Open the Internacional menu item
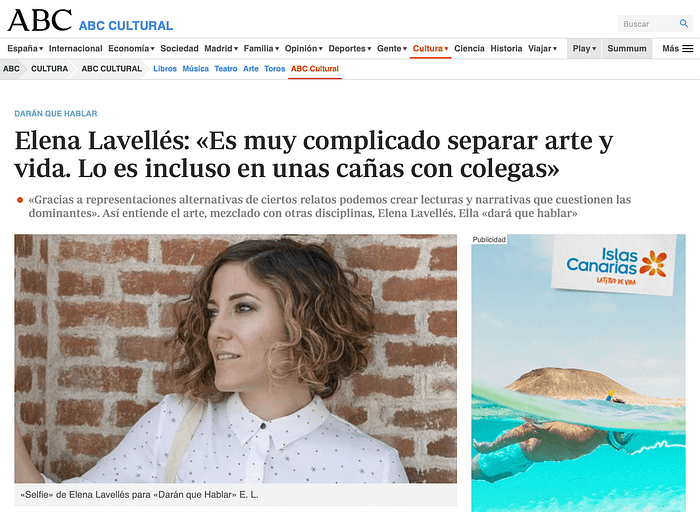The height and width of the screenshot is (512, 700). tap(75, 48)
